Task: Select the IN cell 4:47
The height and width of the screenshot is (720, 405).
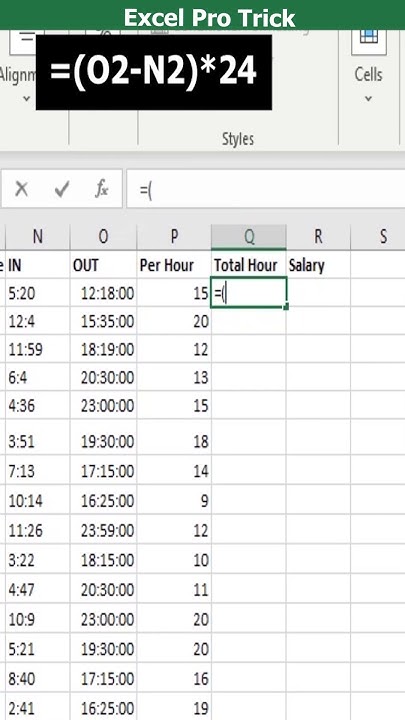Action: (x=38, y=590)
